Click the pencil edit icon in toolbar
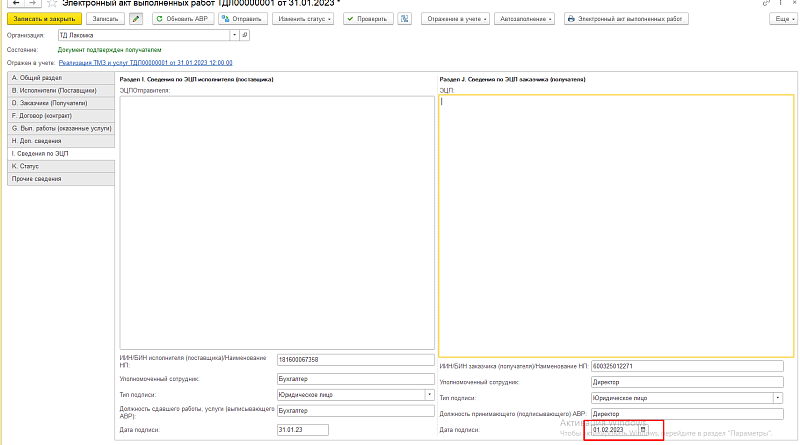 pyautogui.click(x=136, y=19)
